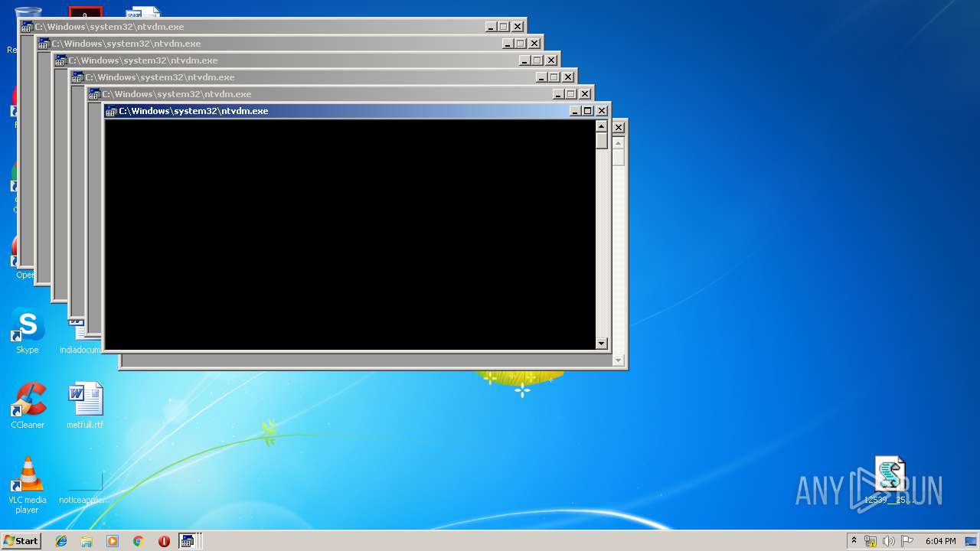Screen dimensions: 980x551
Task: Select the noticeapplie... desktop file
Action: point(85,485)
